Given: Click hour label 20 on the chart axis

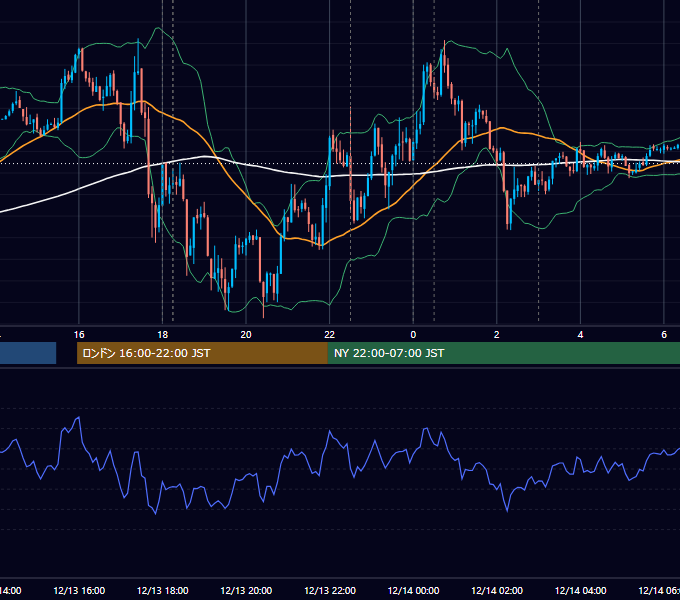Looking at the screenshot, I should click(x=246, y=335).
